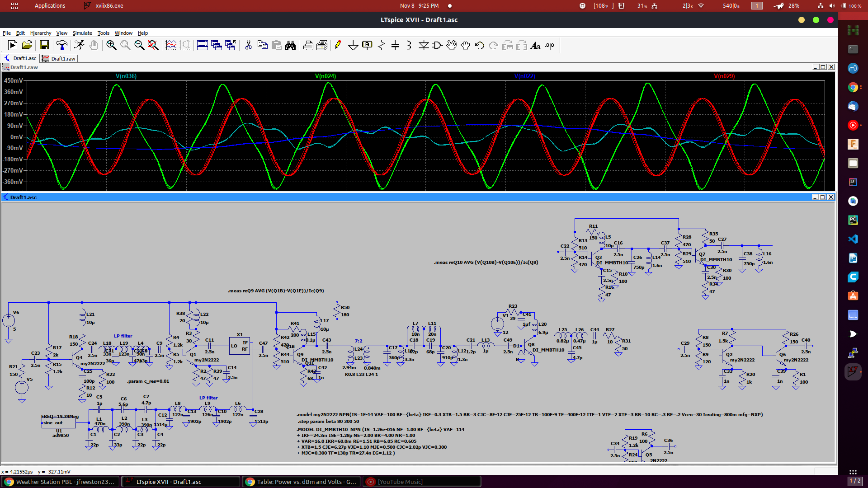Click the Zoom In magnifier icon

(x=111, y=45)
